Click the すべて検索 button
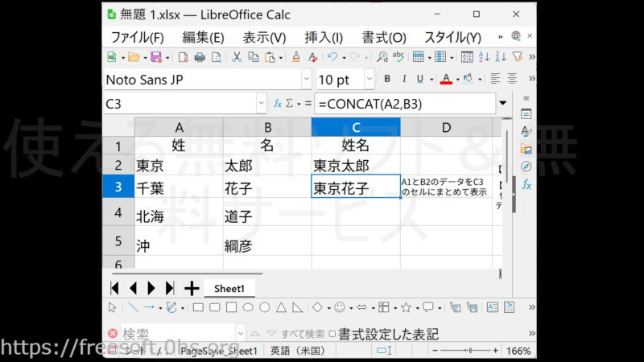The image size is (644, 362). [x=303, y=333]
